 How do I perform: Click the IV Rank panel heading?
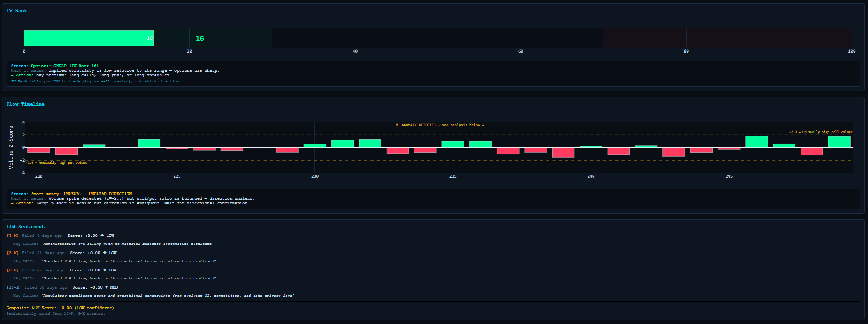point(16,11)
